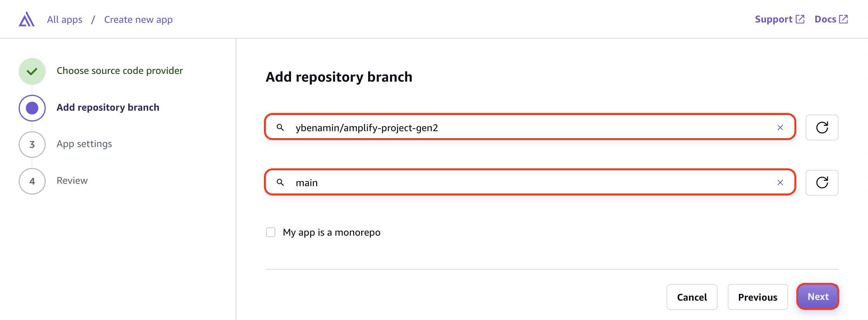
Task: Expand step 3 'App settings'
Action: coord(84,144)
